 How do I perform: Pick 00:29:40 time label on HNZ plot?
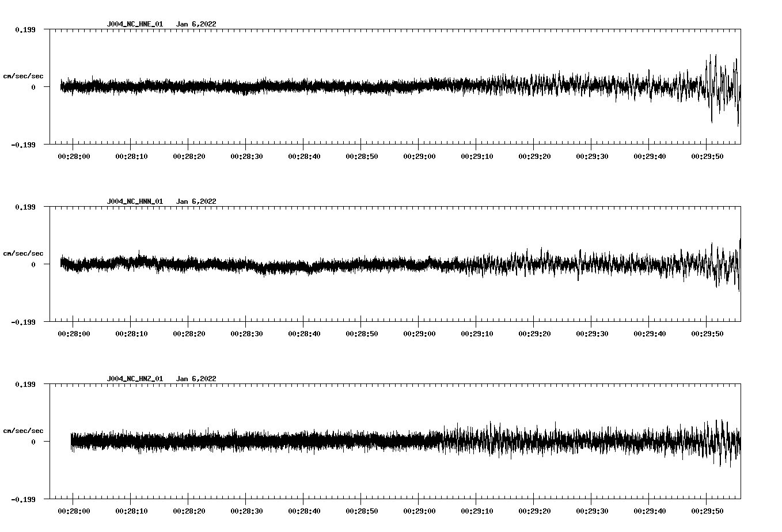[x=648, y=511]
